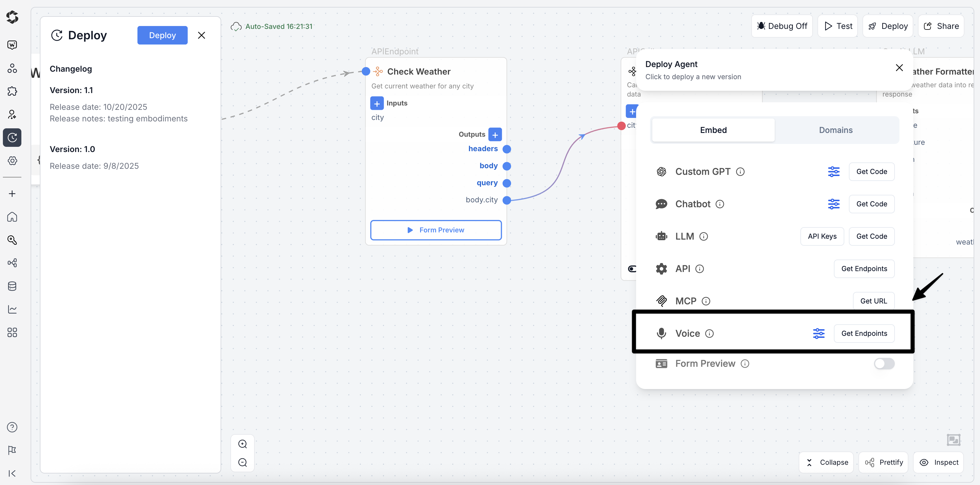Viewport: 980px width, 485px height.
Task: Get Endpoints for the Voice deployment
Action: coord(864,333)
